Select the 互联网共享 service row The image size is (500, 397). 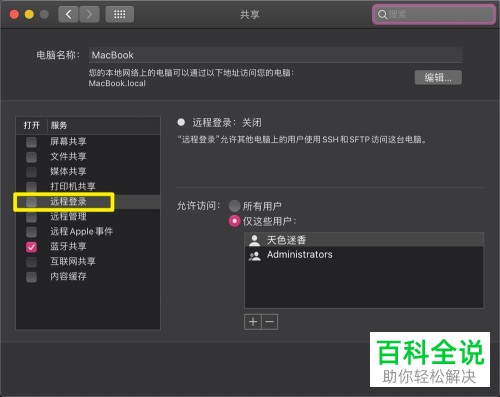pos(88,262)
